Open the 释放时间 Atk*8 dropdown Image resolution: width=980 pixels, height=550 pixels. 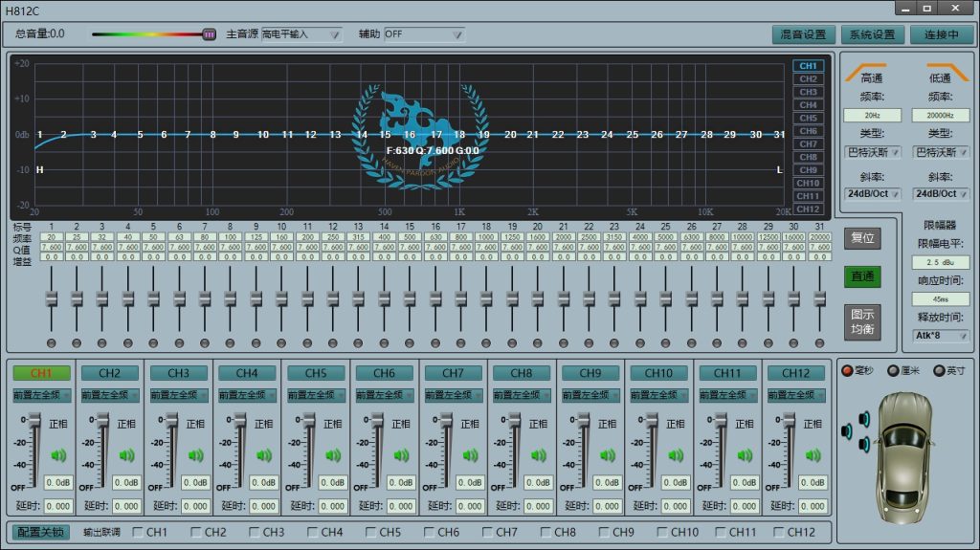coord(941,336)
